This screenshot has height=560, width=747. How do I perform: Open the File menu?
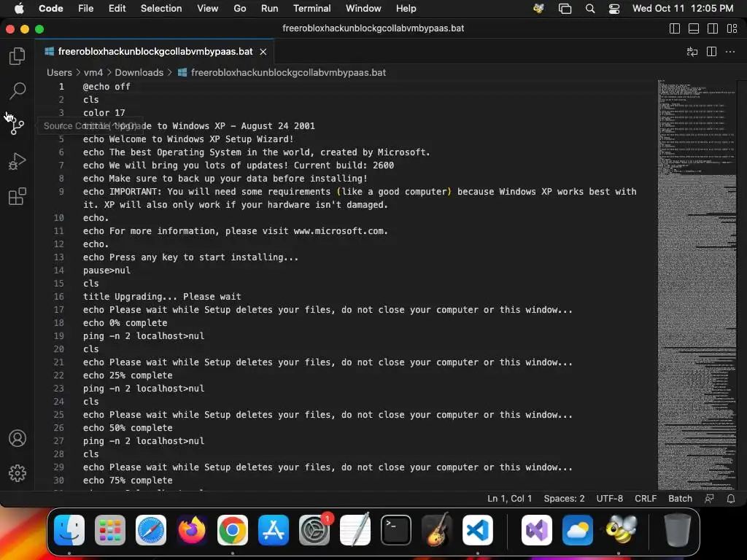pyautogui.click(x=86, y=9)
